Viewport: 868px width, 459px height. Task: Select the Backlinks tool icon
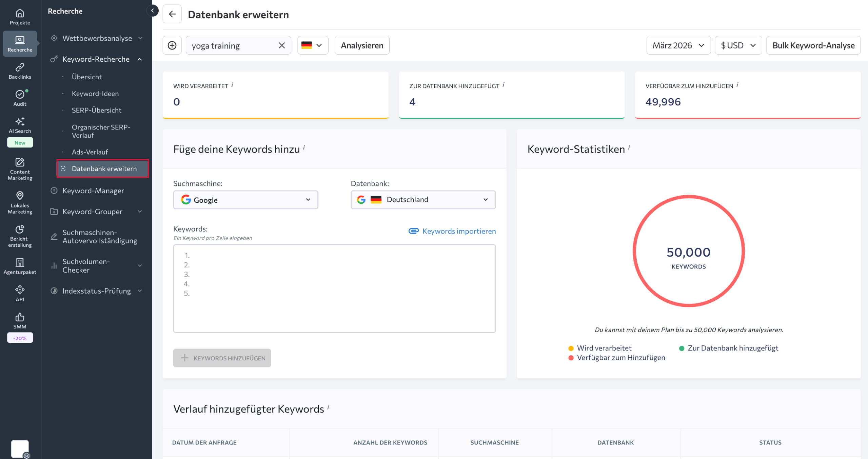tap(20, 70)
